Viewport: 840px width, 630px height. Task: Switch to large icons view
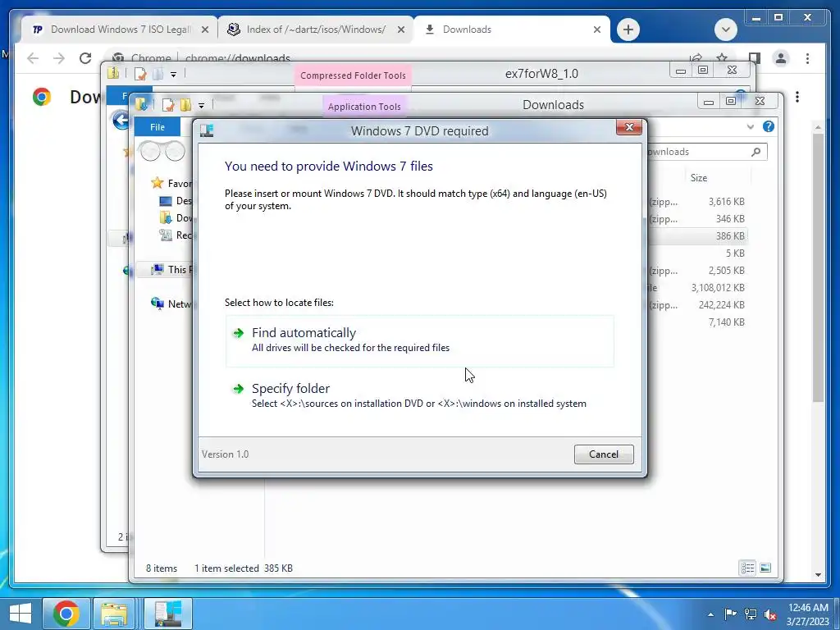tap(765, 568)
